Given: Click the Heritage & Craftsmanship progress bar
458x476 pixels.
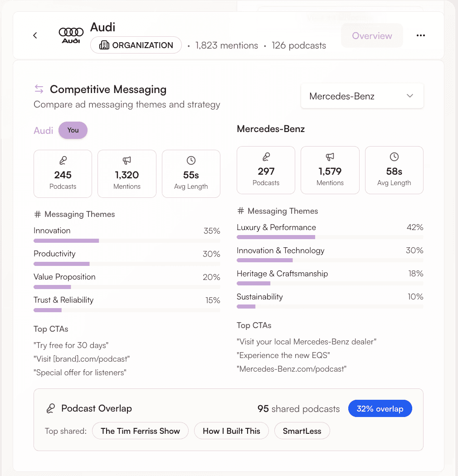Looking at the screenshot, I should coord(330,283).
